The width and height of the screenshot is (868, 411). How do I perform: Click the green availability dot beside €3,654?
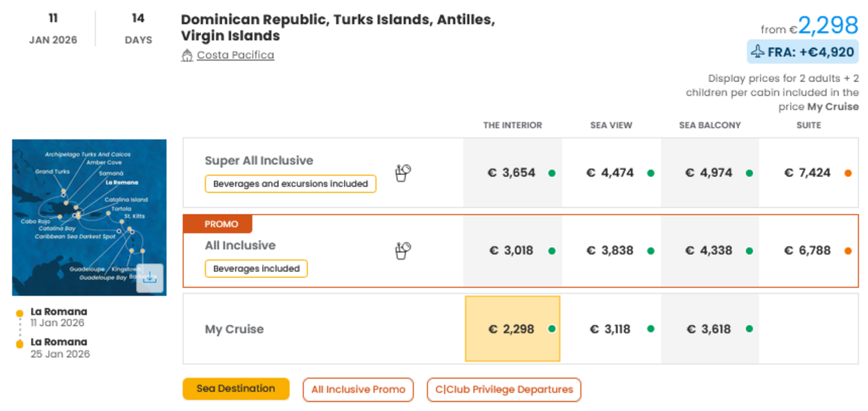pyautogui.click(x=552, y=173)
